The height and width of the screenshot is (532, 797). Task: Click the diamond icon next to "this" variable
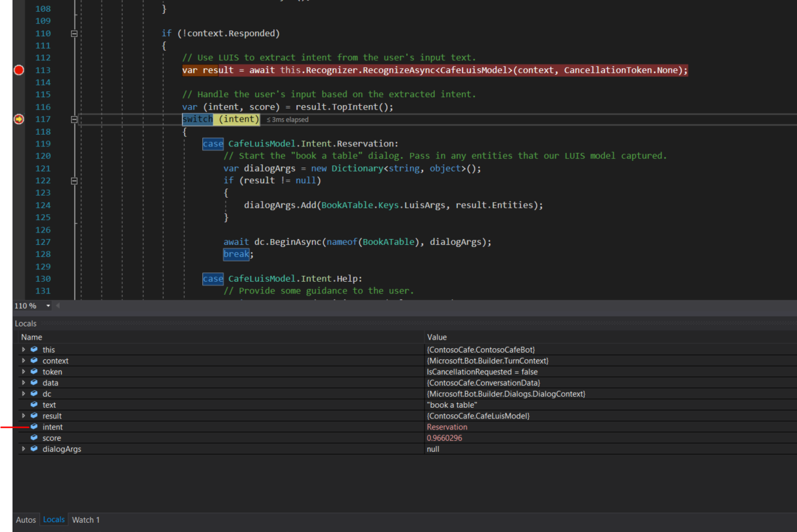(35, 349)
